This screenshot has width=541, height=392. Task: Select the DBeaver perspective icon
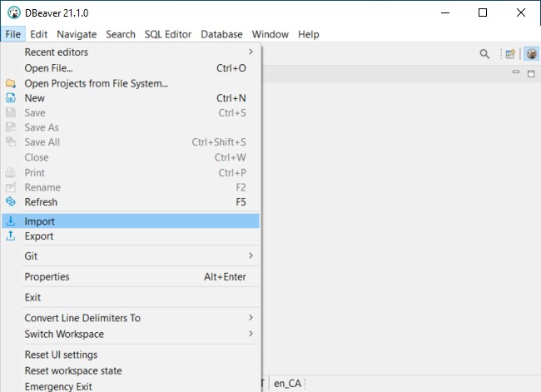coord(532,54)
